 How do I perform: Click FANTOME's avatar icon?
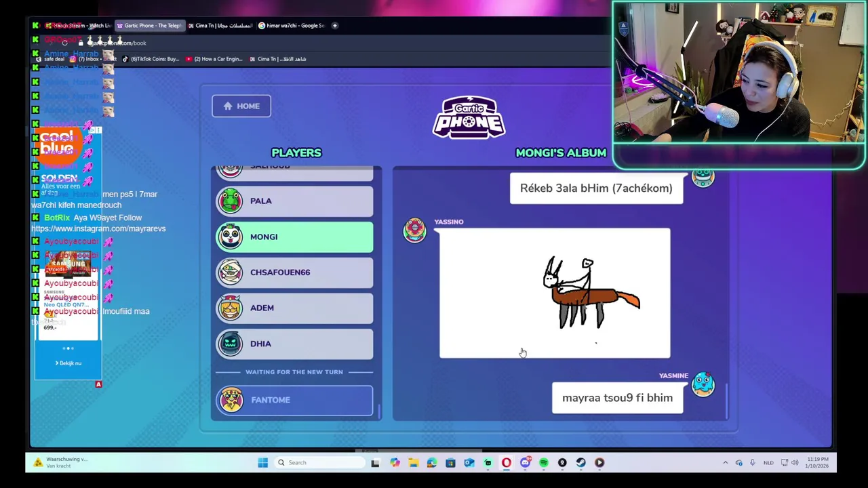tap(231, 400)
